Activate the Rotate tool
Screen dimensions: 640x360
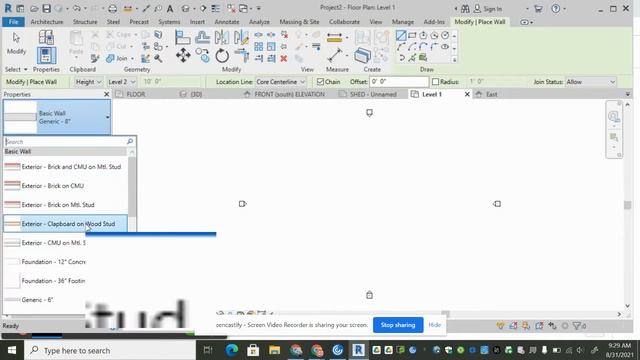tap(222, 56)
